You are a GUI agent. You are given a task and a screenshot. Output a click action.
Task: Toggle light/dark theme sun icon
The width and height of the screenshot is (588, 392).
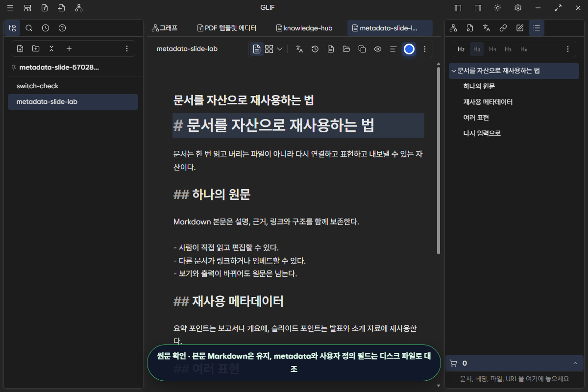(x=498, y=8)
